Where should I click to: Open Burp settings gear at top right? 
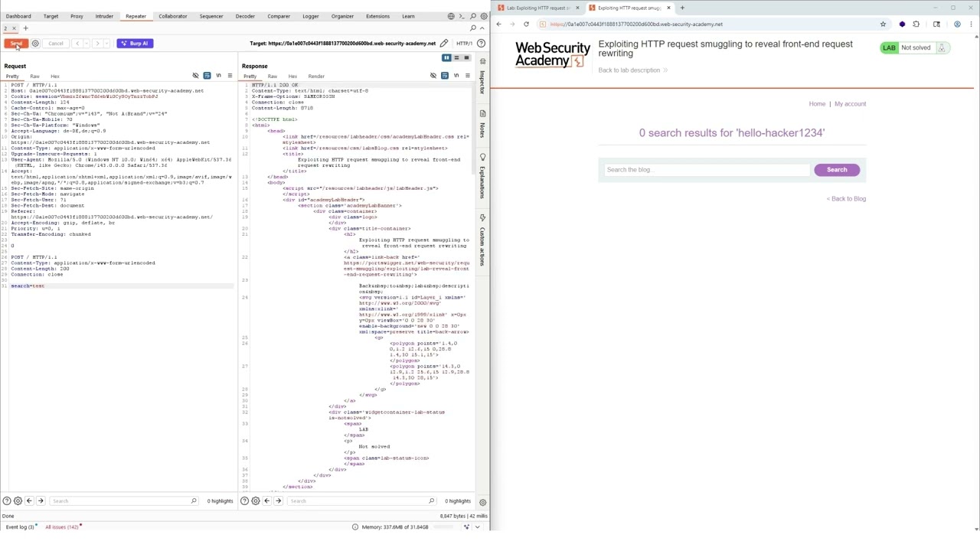(x=484, y=16)
